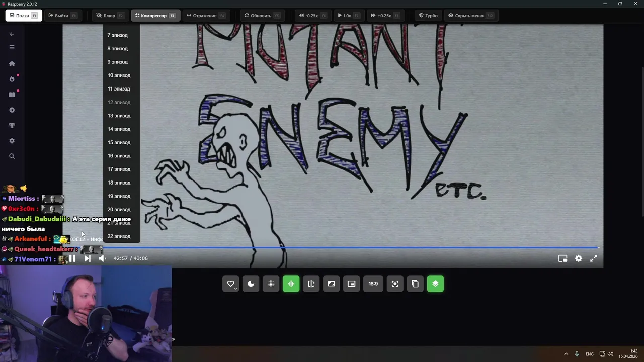Switch ENG input language in taskbar

[589, 354]
